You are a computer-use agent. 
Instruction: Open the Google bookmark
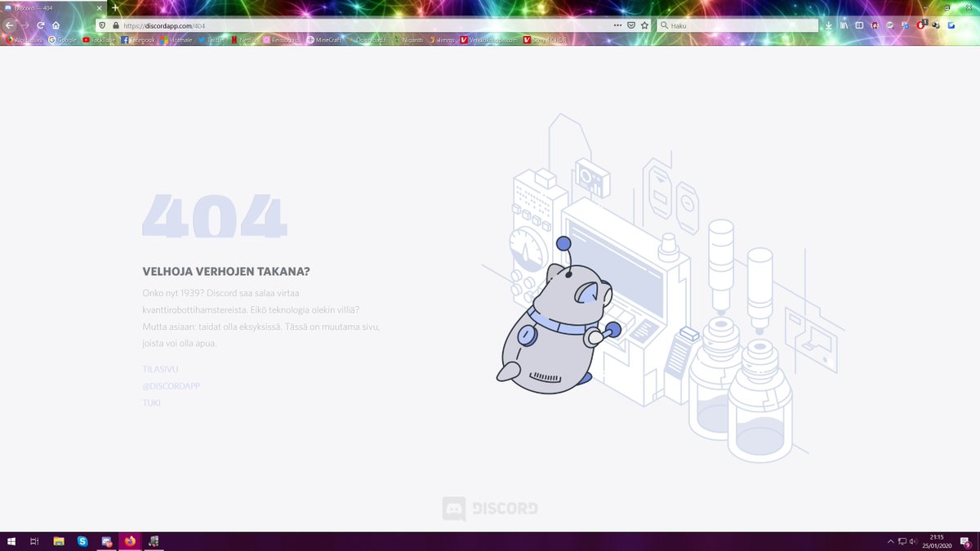tap(62, 39)
